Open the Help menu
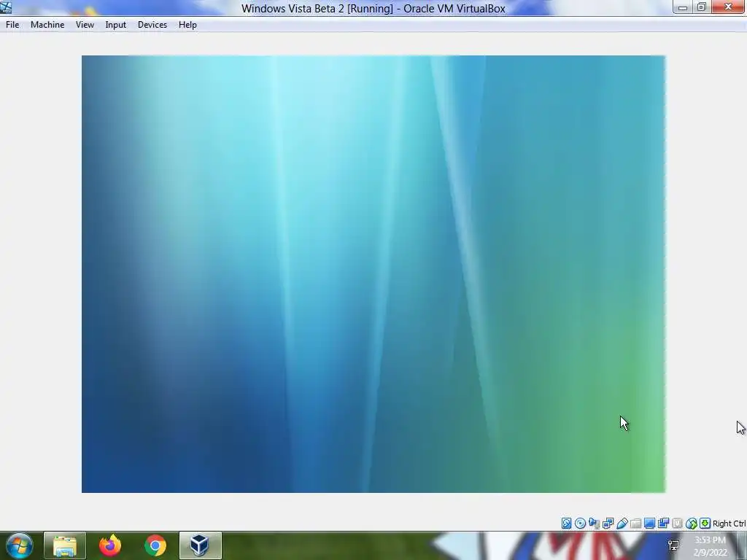Viewport: 747px width, 560px height. (187, 25)
